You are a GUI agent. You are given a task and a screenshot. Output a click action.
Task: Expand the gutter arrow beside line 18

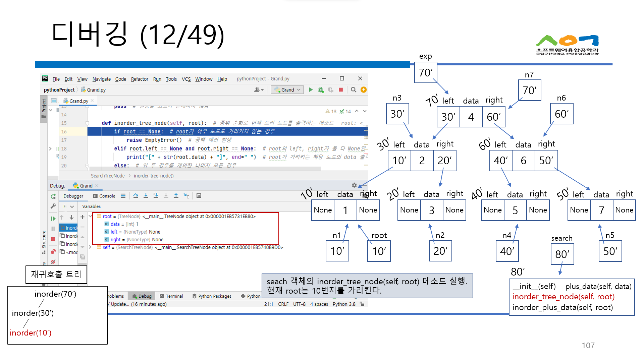(50, 148)
